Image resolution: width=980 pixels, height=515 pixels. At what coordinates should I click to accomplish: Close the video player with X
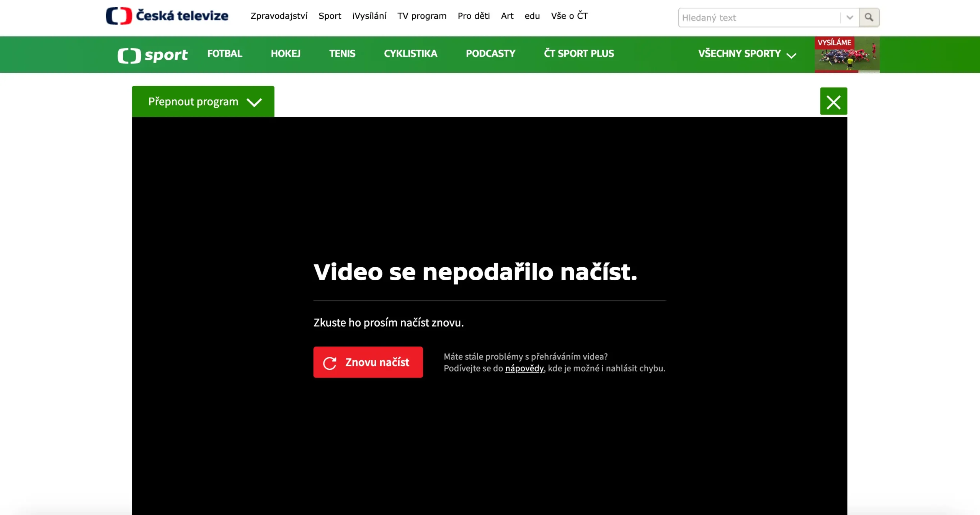pyautogui.click(x=833, y=101)
